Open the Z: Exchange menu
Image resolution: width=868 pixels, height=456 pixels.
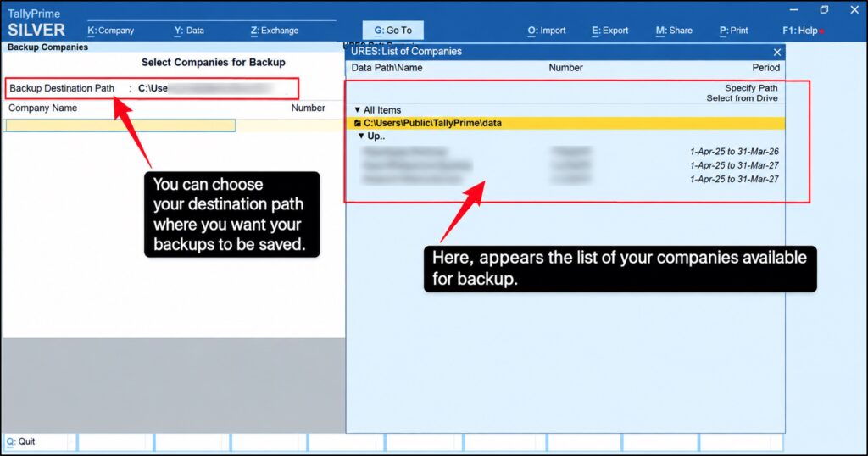pos(275,31)
